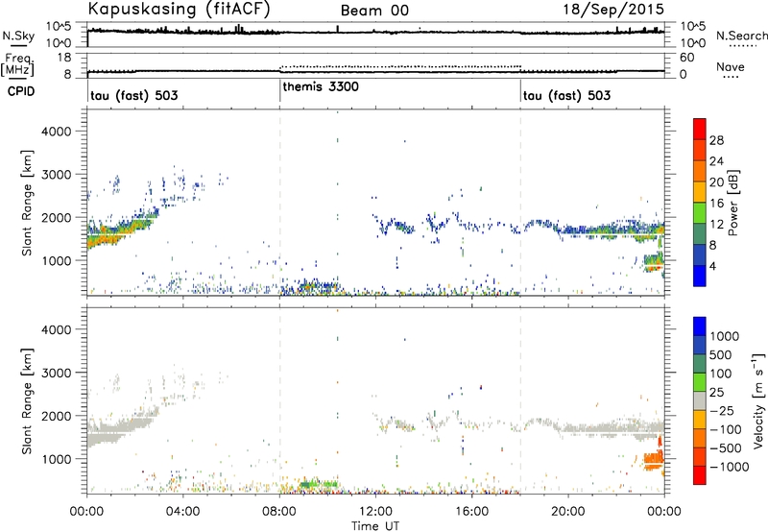Click the 'Velocity [m s-1]' colorbar label
Viewport: 768px width, 532px height.
[x=758, y=400]
